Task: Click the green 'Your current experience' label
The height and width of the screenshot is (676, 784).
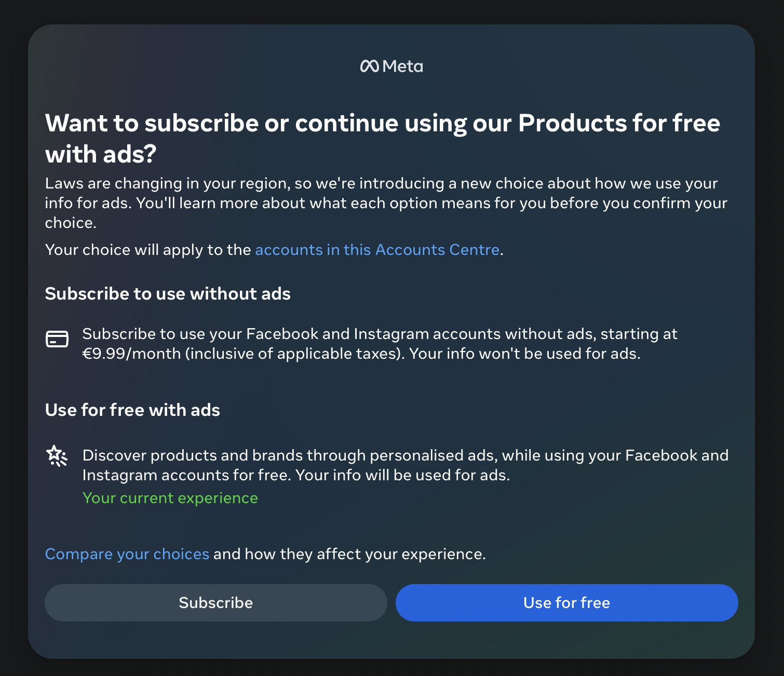Action: point(170,498)
